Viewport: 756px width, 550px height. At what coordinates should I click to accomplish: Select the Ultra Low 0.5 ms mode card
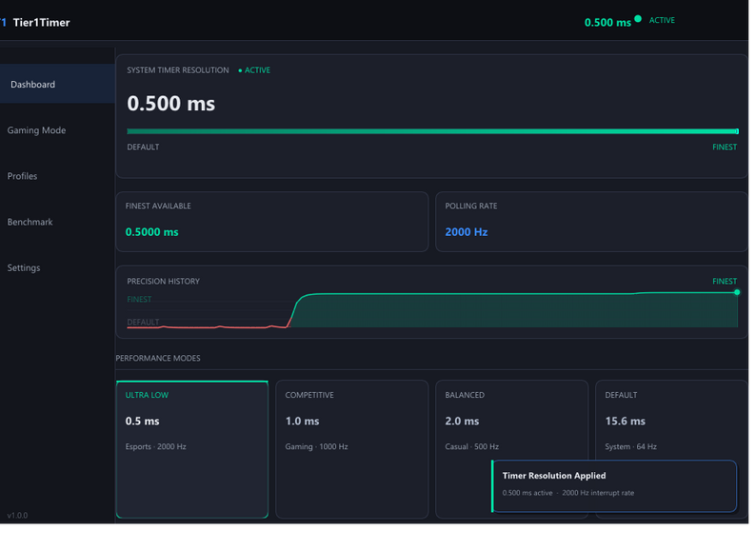pyautogui.click(x=192, y=449)
